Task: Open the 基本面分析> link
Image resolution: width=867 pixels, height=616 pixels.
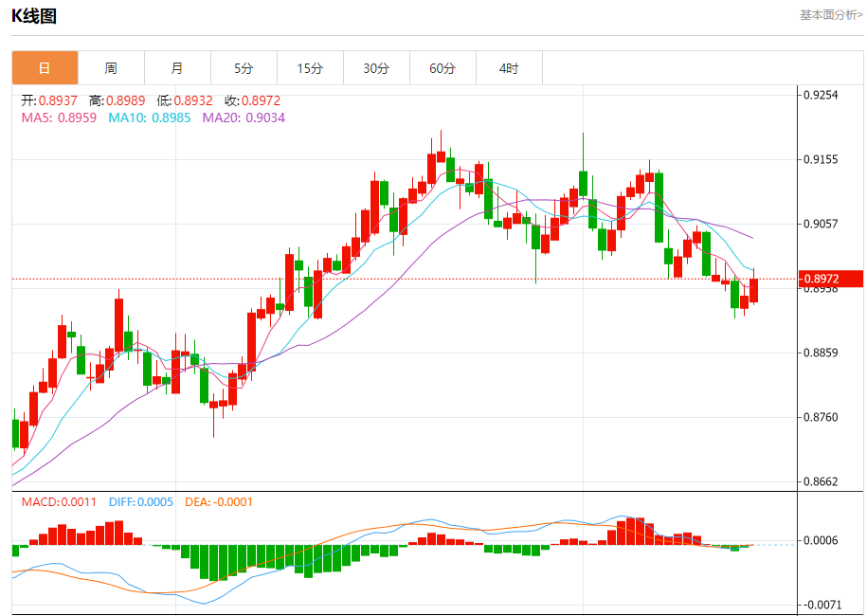Action: [x=831, y=15]
